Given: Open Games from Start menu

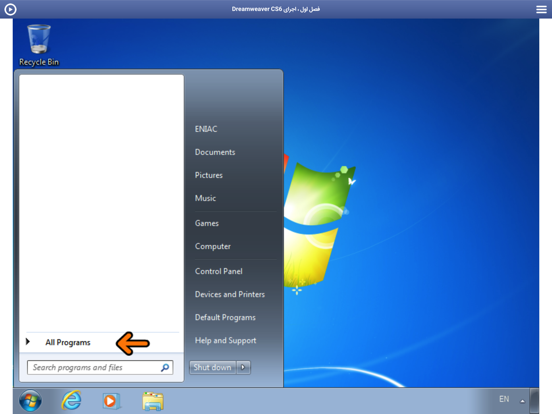Looking at the screenshot, I should pos(207,223).
